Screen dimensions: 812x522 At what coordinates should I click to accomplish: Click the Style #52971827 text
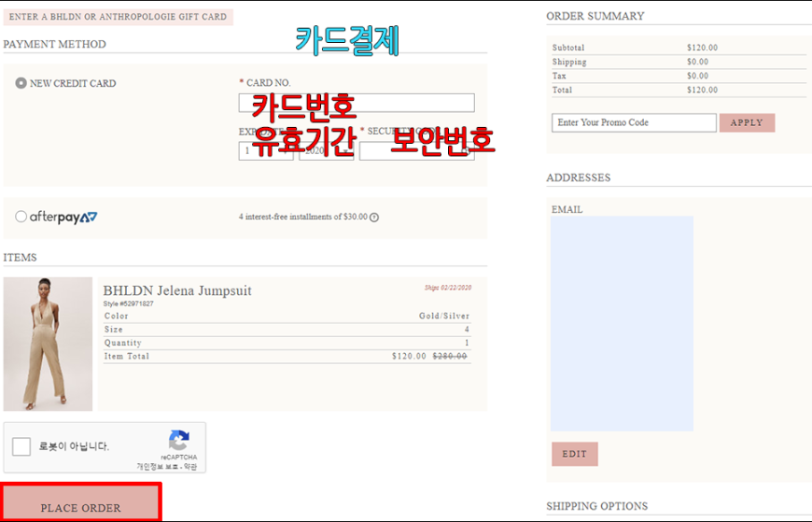click(x=129, y=303)
